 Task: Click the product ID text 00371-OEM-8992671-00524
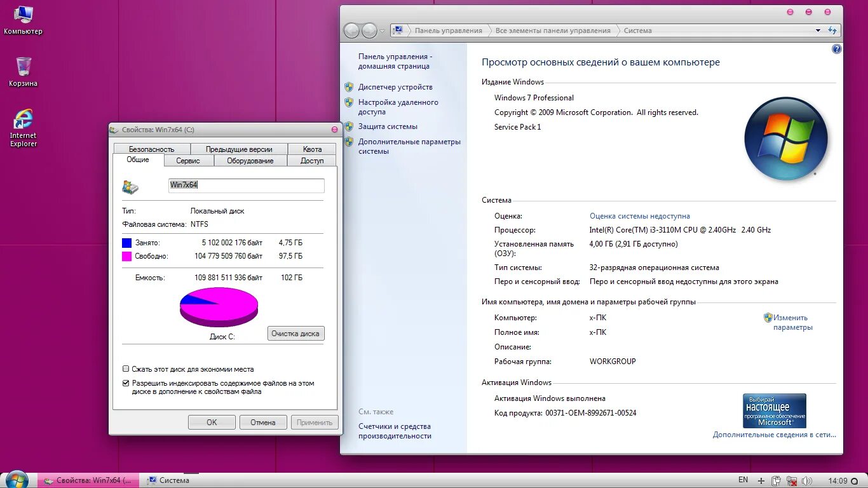[x=590, y=413]
